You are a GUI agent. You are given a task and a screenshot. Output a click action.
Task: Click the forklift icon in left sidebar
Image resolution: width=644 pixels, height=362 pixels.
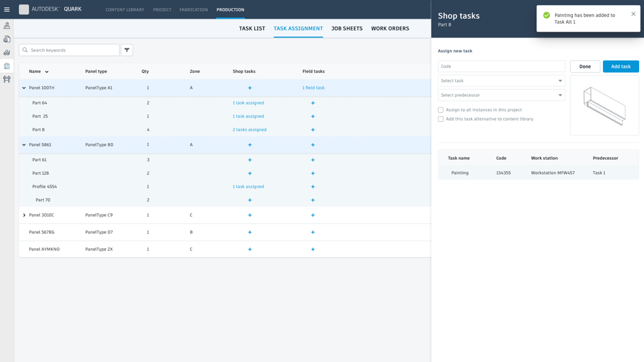[x=7, y=52]
